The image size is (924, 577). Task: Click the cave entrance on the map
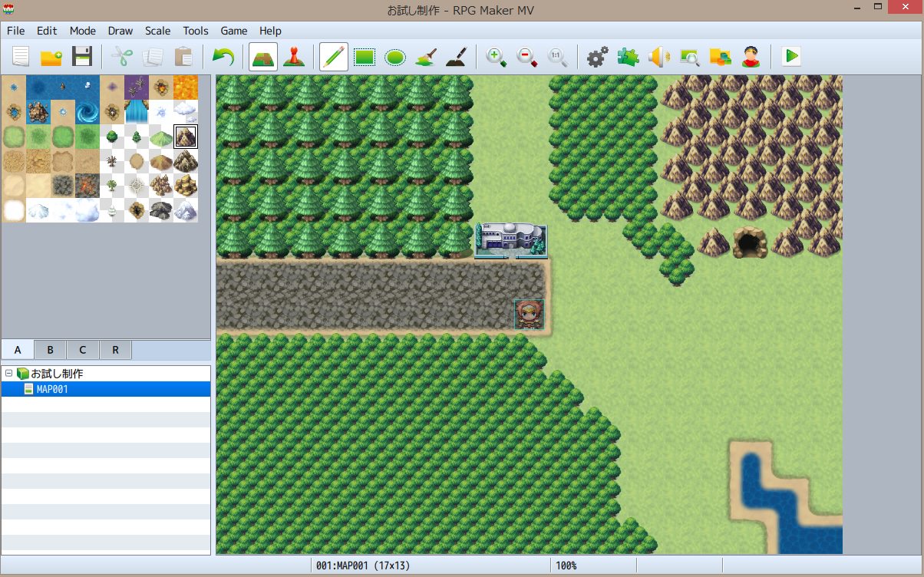(750, 242)
